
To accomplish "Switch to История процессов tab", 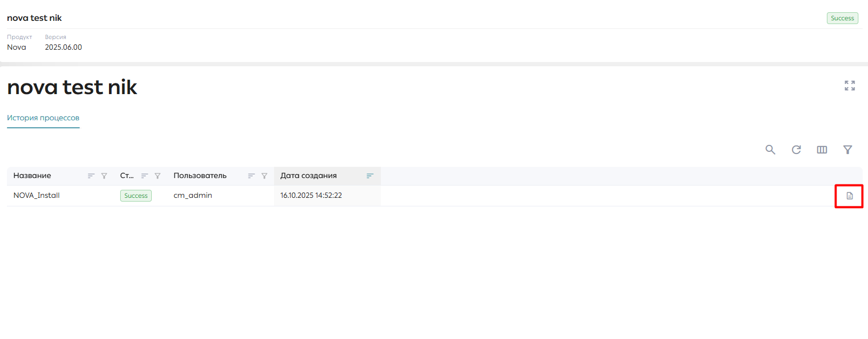I will pos(43,118).
